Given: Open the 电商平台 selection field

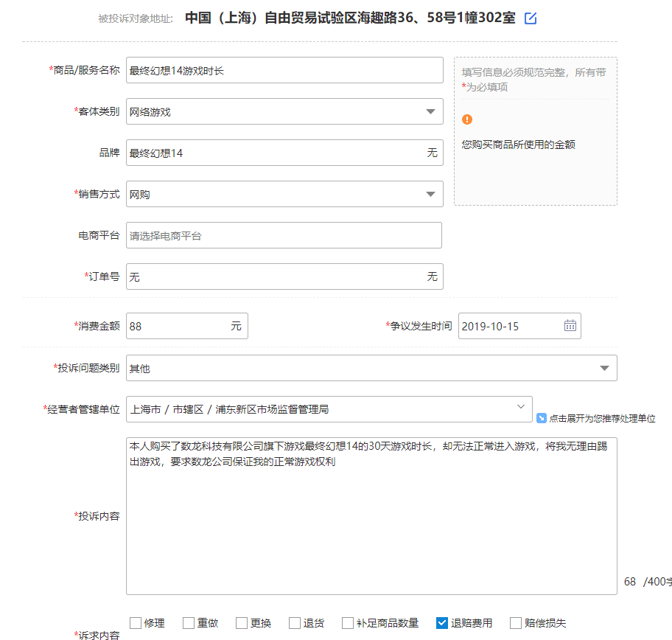Looking at the screenshot, I should click(284, 234).
